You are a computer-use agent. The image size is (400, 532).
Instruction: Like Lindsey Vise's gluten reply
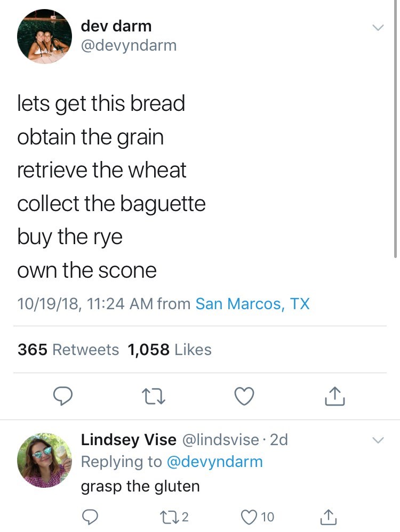(250, 516)
